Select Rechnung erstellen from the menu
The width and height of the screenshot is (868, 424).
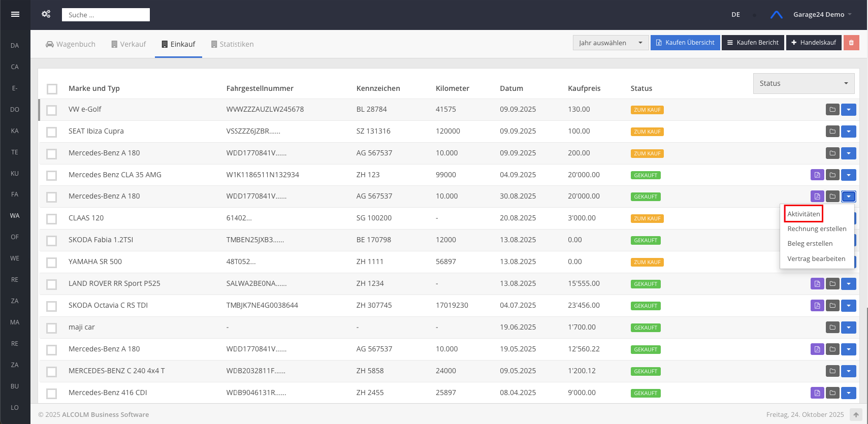coord(817,229)
